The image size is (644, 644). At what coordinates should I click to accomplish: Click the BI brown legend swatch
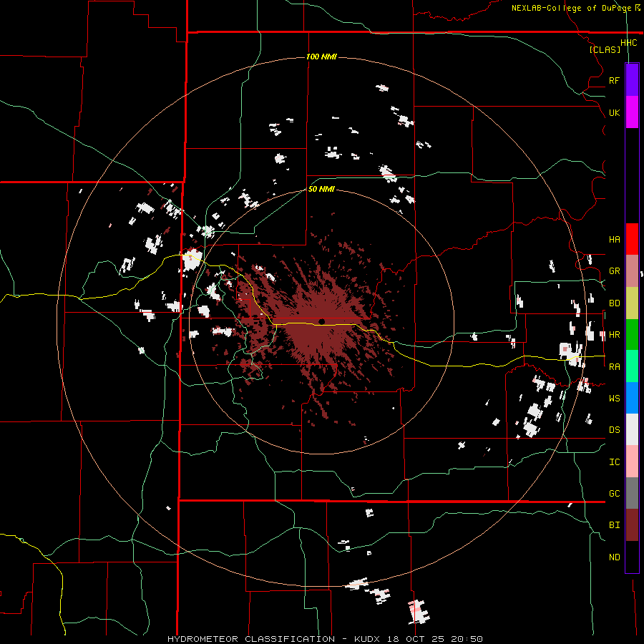(632, 525)
